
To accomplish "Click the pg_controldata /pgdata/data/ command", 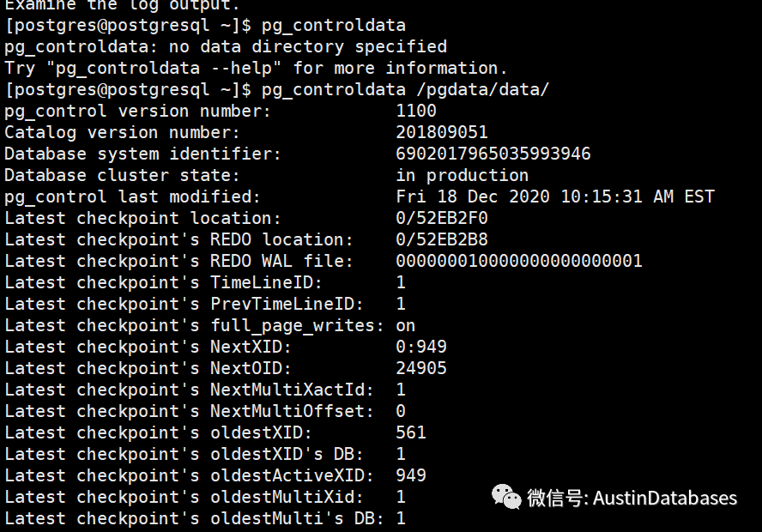I will pos(405,90).
